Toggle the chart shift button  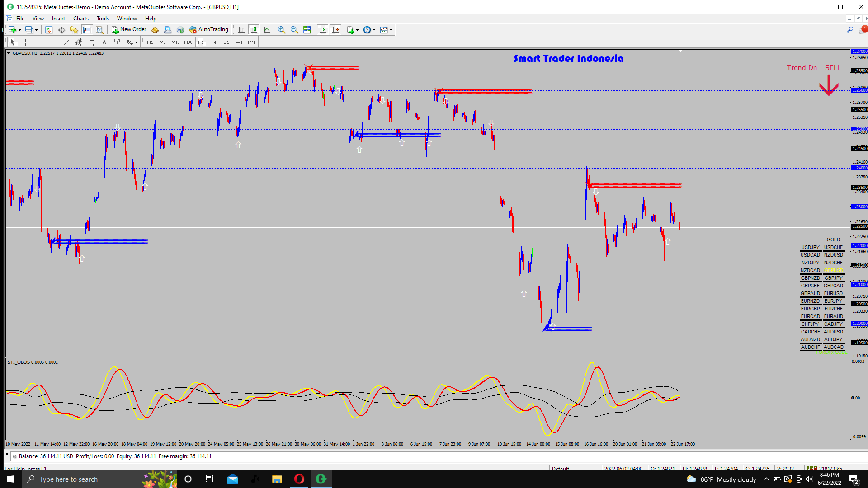pos(335,30)
